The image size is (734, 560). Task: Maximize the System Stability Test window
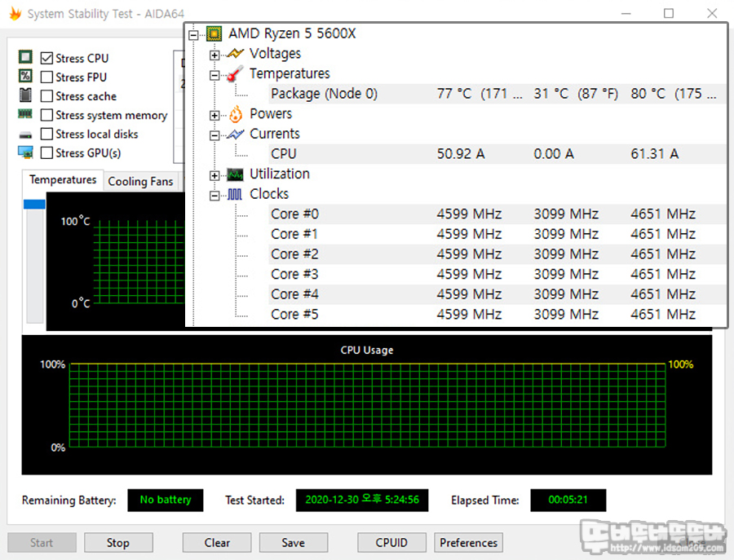click(669, 13)
